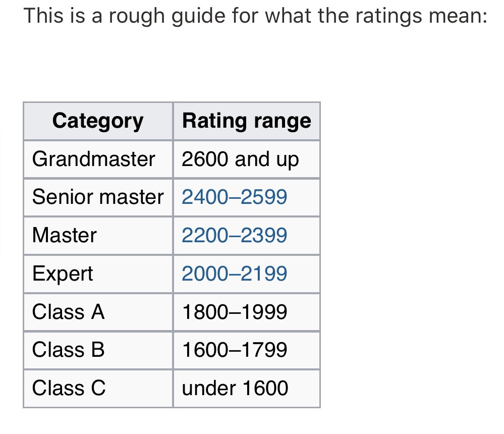The height and width of the screenshot is (434, 504).
Task: Select the Senior master category cell
Action: (x=98, y=197)
